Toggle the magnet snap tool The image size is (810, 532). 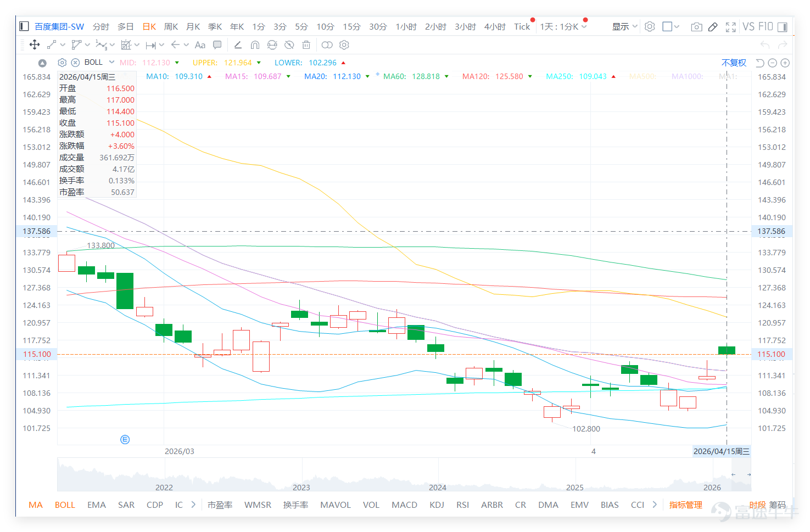click(x=255, y=45)
